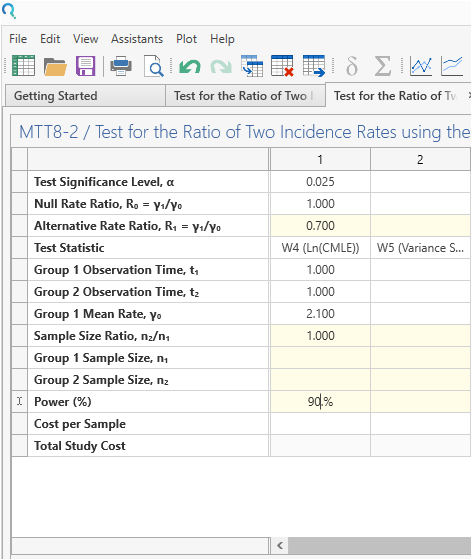Open Test Statistic dropdown W5 (Variance S...
The width and height of the screenshot is (472, 560).
(420, 248)
